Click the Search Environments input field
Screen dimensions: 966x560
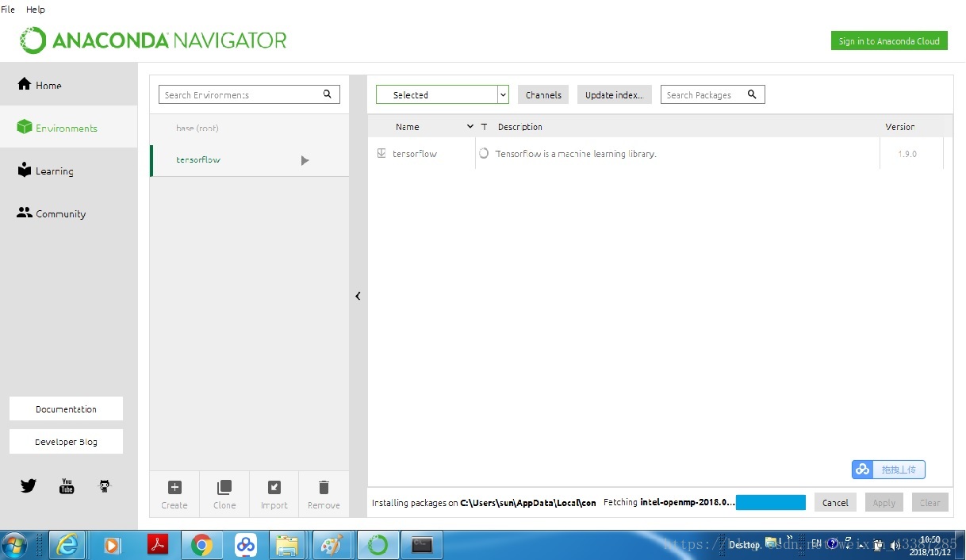[249, 94]
